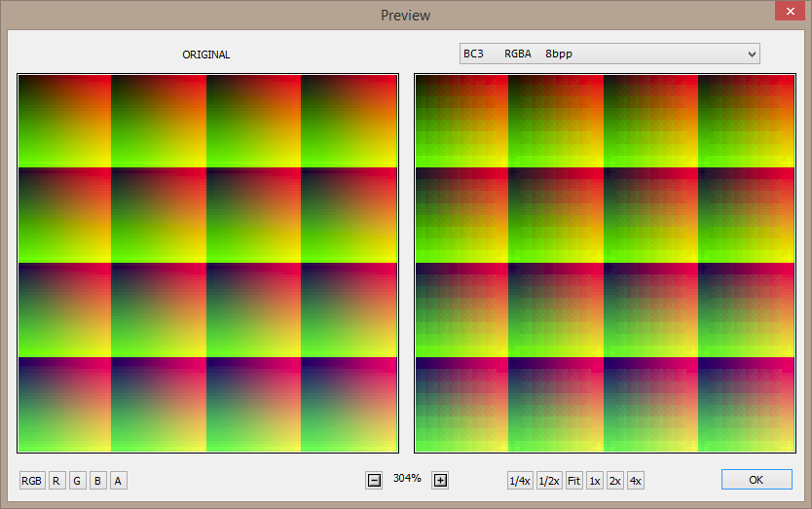Image resolution: width=812 pixels, height=509 pixels.
Task: Set zoom to 2x
Action: [x=614, y=481]
